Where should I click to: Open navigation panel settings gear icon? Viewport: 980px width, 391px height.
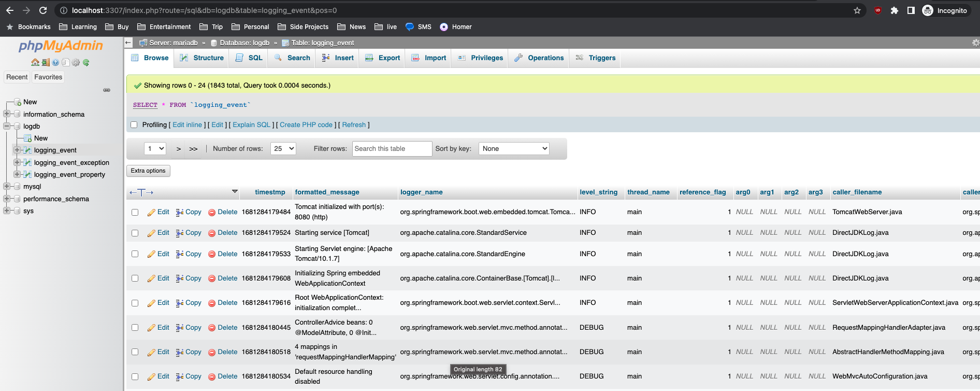[76, 62]
